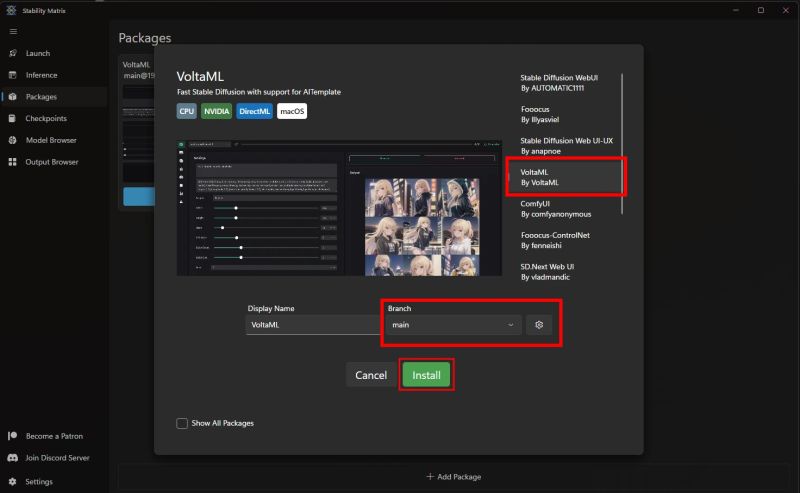Click the Settings gear icon in sidebar
Image resolution: width=800 pixels, height=493 pixels.
(x=13, y=481)
